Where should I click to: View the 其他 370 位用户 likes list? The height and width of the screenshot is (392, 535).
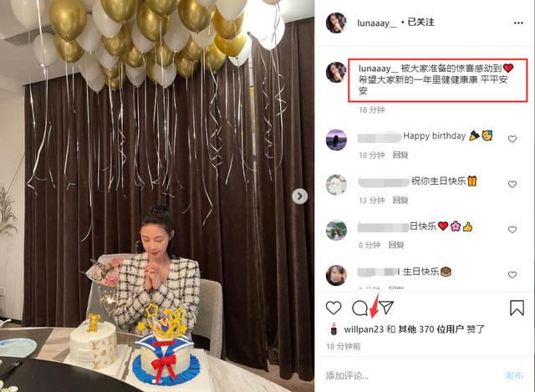[x=431, y=329]
